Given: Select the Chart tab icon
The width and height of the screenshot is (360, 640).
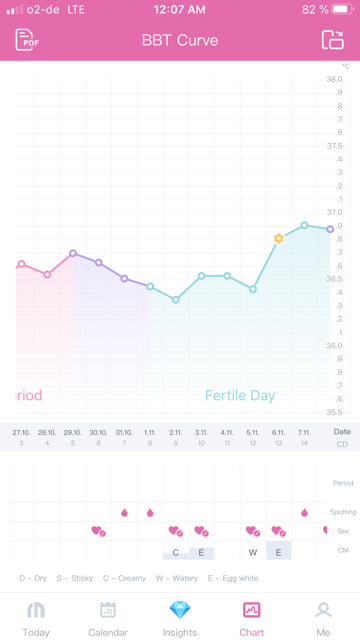Looking at the screenshot, I should [251, 611].
